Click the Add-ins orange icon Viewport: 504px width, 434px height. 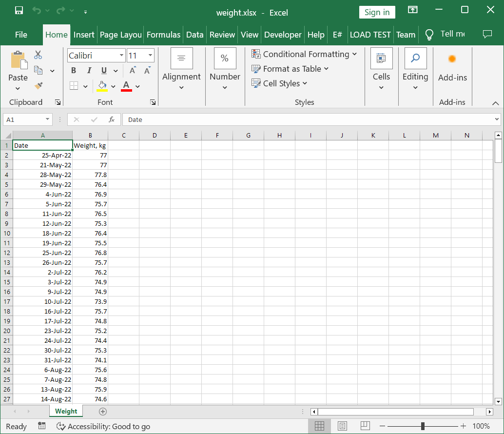coord(452,59)
